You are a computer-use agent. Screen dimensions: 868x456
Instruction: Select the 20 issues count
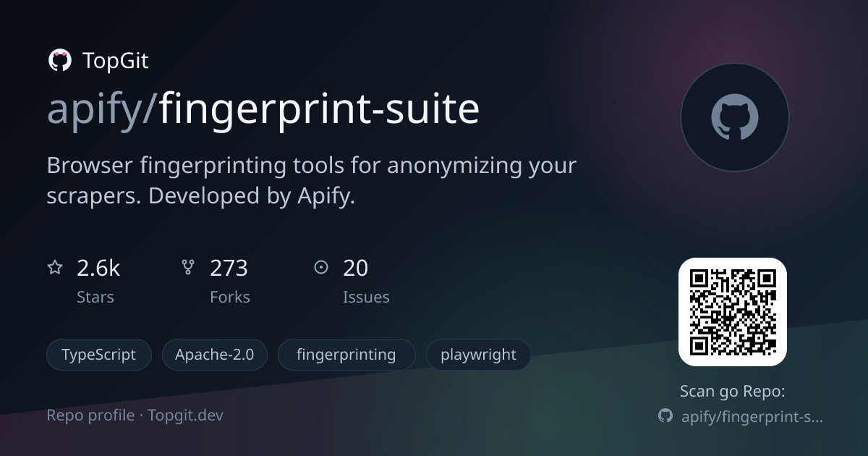pyautogui.click(x=356, y=269)
